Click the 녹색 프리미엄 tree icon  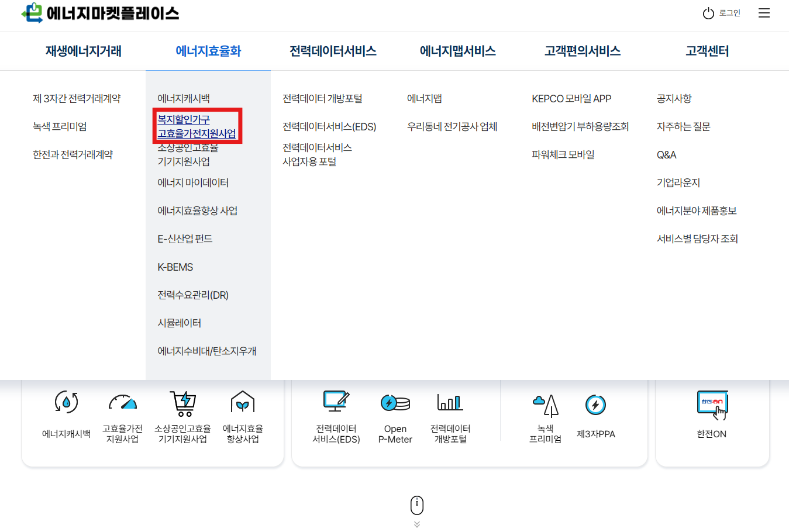point(546,405)
